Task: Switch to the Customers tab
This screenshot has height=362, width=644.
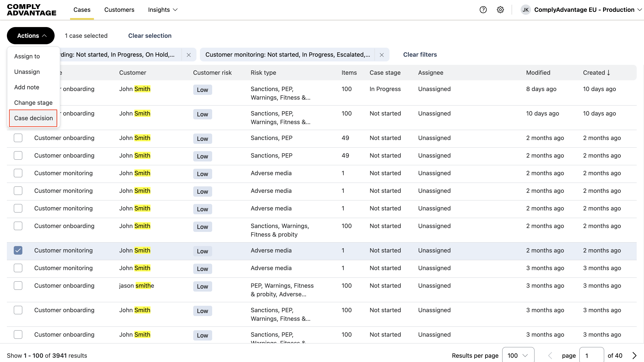Action: [119, 10]
